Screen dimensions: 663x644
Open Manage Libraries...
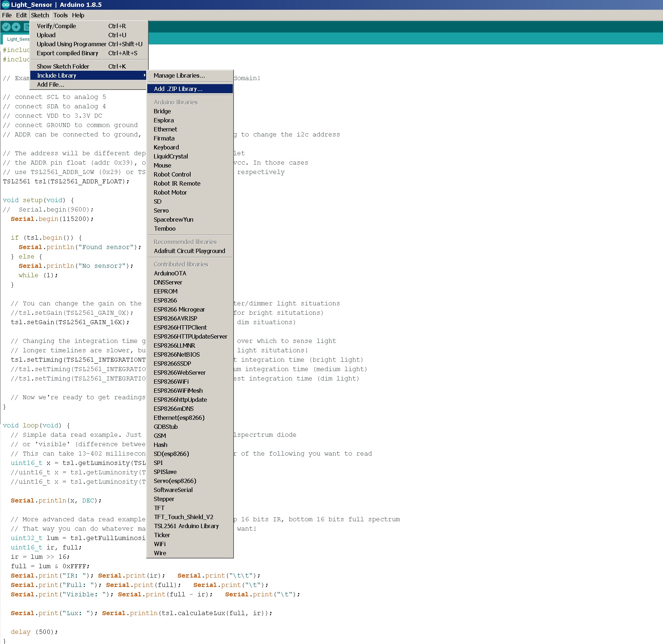click(x=190, y=75)
